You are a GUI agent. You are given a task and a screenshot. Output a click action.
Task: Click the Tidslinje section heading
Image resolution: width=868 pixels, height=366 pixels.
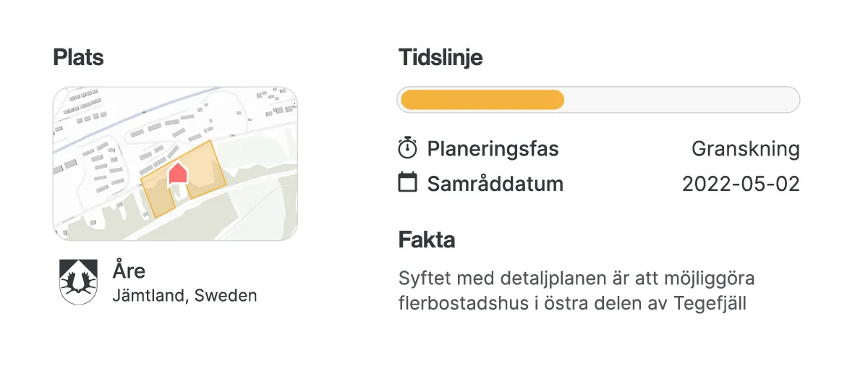(440, 57)
